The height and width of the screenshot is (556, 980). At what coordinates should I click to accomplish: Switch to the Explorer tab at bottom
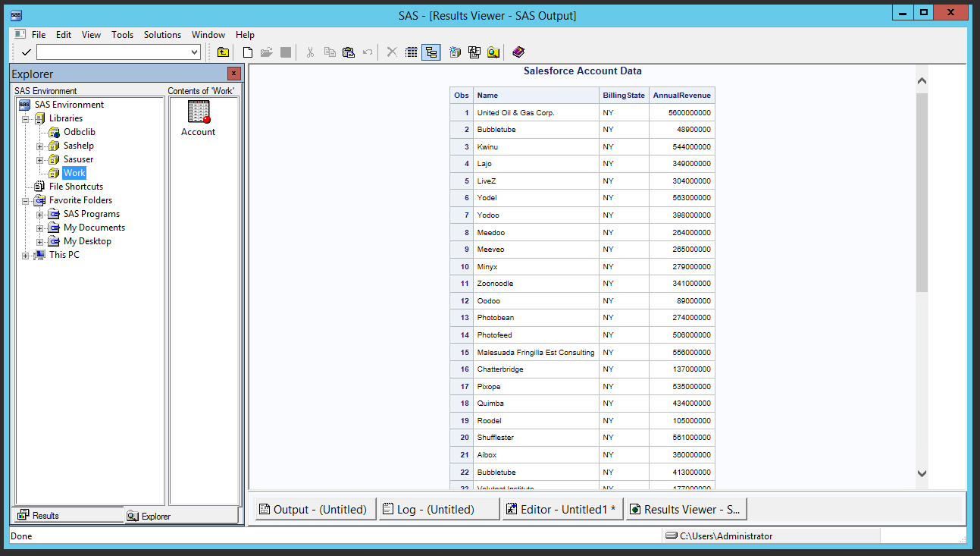coord(150,515)
